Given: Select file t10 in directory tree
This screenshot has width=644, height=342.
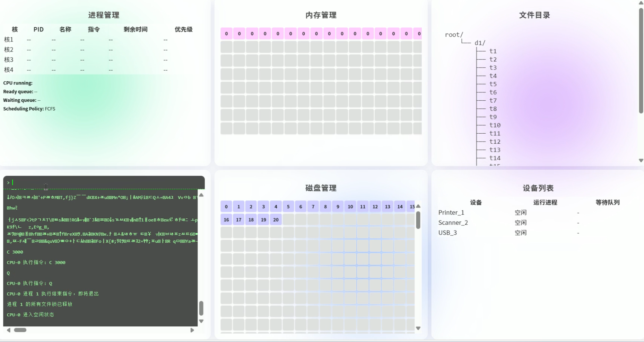Looking at the screenshot, I should pyautogui.click(x=495, y=125).
